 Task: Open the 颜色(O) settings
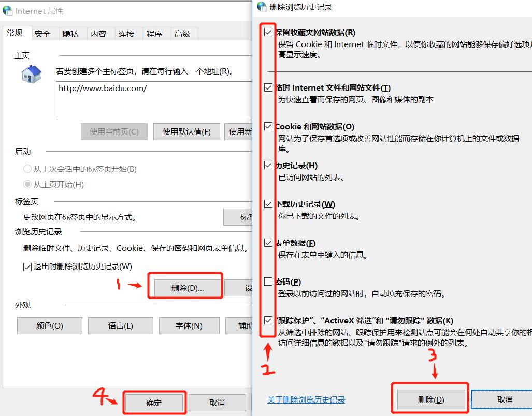[49, 325]
